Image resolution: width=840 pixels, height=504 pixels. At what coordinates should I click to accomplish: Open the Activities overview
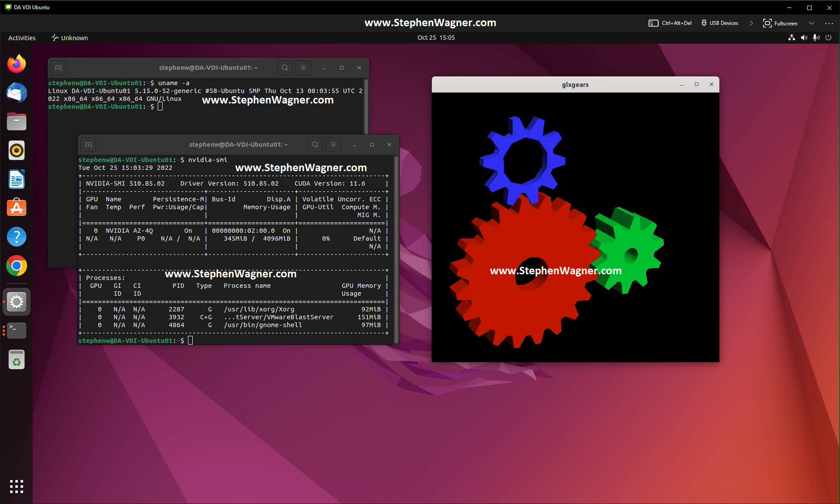pyautogui.click(x=21, y=38)
